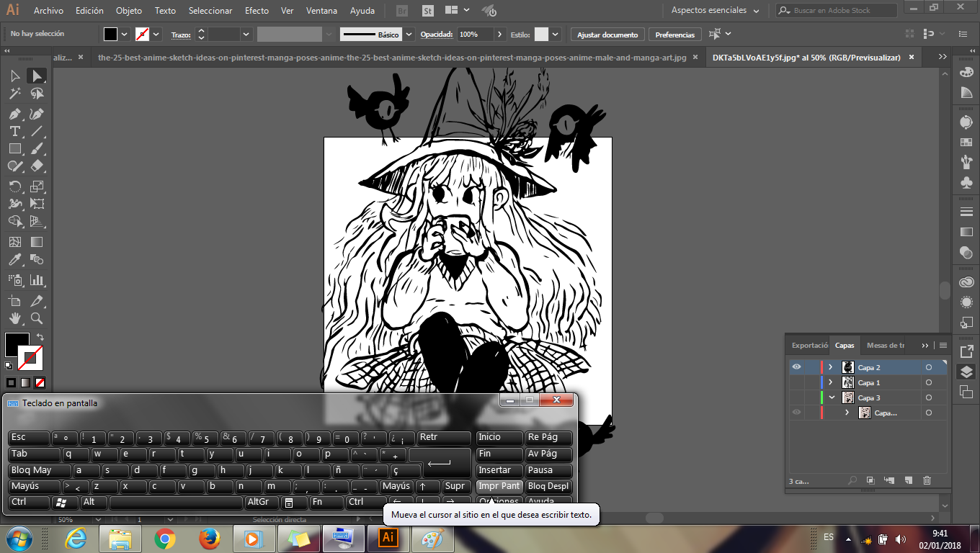Select the Magic Wand tool
Screen dimensions: 980x553
click(14, 94)
